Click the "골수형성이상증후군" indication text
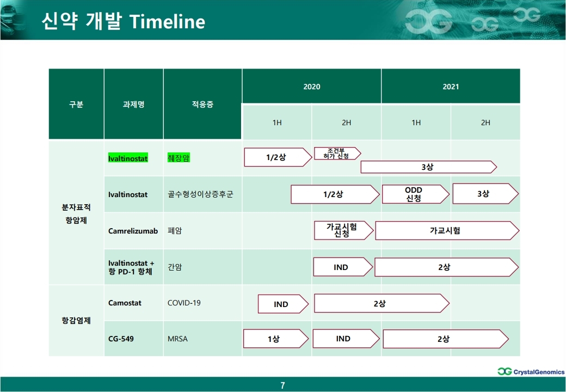 pos(200,194)
